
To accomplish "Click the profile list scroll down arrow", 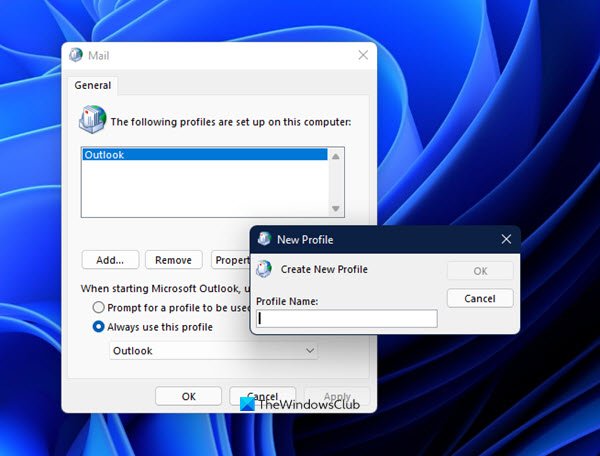I will point(336,208).
